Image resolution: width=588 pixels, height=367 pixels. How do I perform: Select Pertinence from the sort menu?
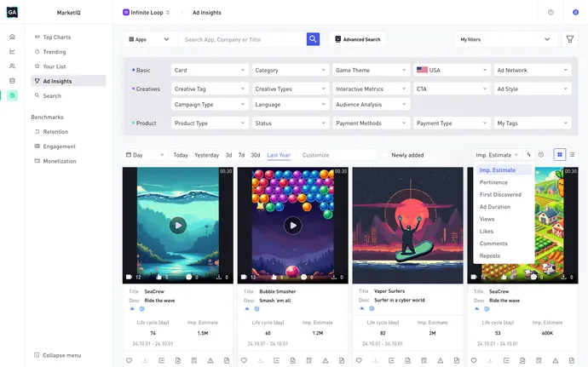pyautogui.click(x=493, y=182)
